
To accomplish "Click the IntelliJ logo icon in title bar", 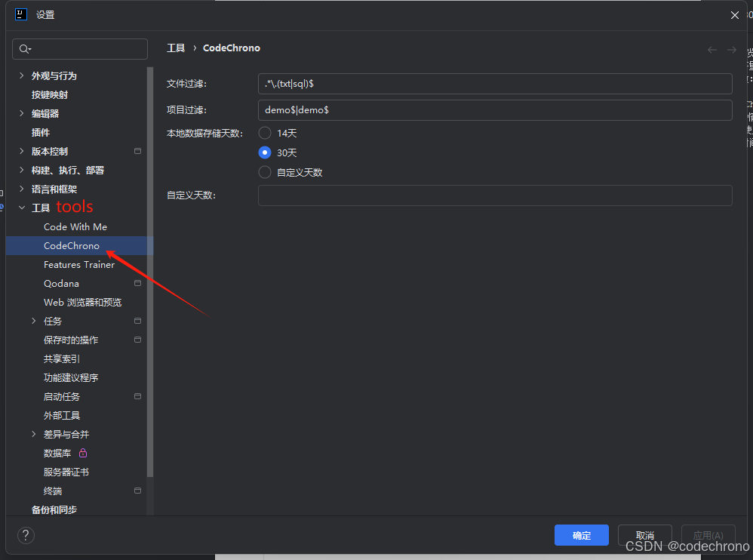I will click(x=21, y=14).
